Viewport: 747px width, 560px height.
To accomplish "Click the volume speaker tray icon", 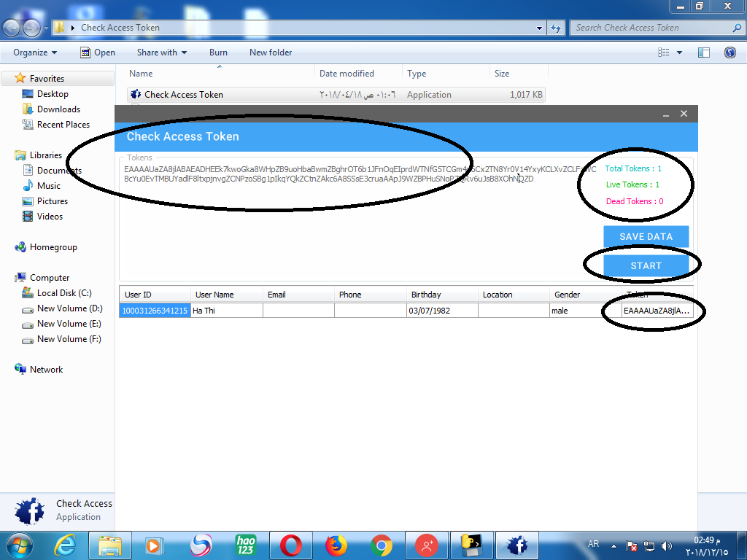I will [667, 546].
